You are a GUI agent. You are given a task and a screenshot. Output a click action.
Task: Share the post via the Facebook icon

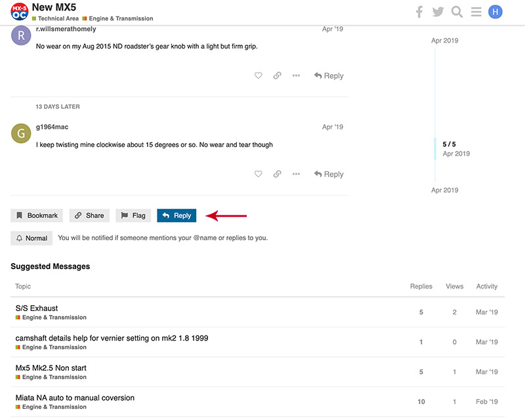419,11
